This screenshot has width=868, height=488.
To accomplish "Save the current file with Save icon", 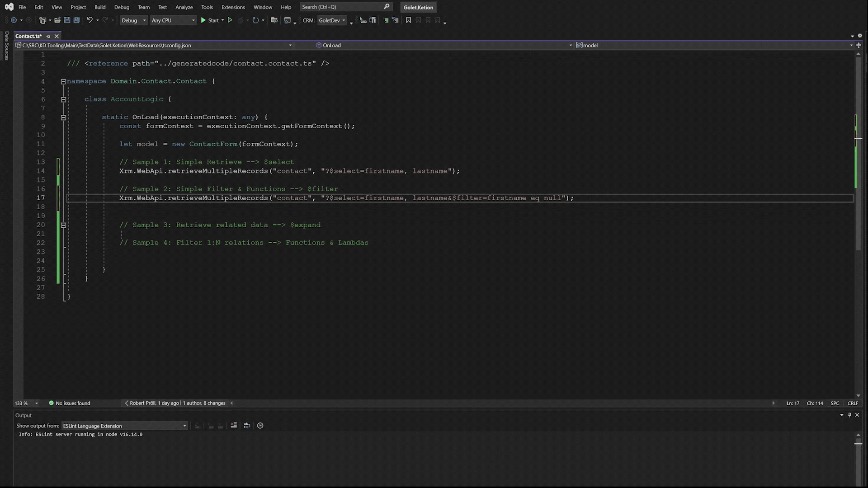I will (x=67, y=20).
